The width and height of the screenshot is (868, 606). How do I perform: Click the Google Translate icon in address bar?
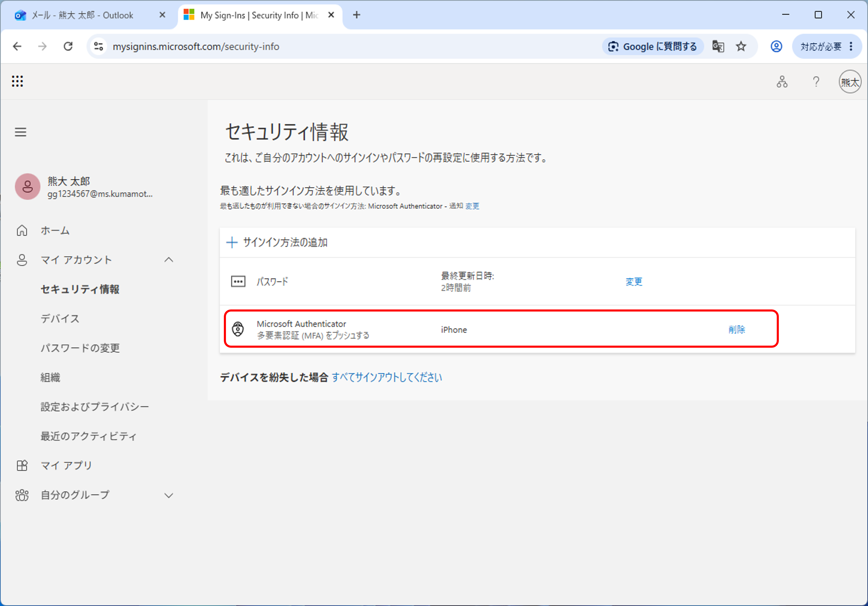[x=718, y=47]
